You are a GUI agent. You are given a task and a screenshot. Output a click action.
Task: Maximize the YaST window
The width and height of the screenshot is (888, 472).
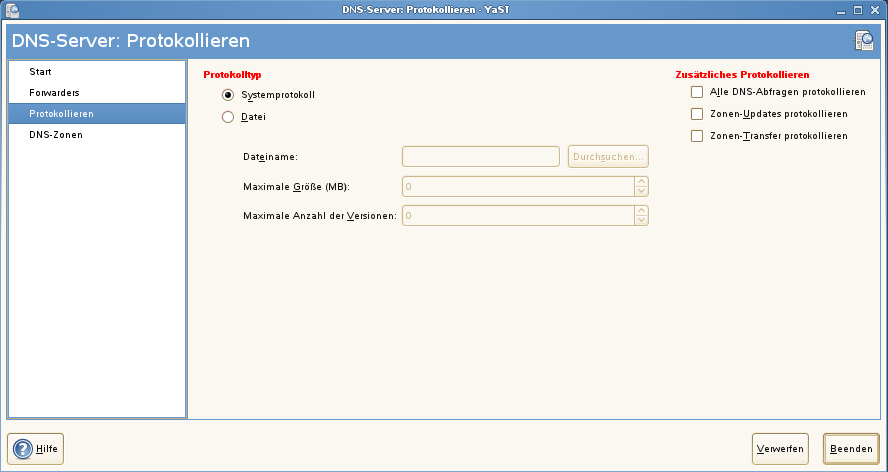pos(858,10)
